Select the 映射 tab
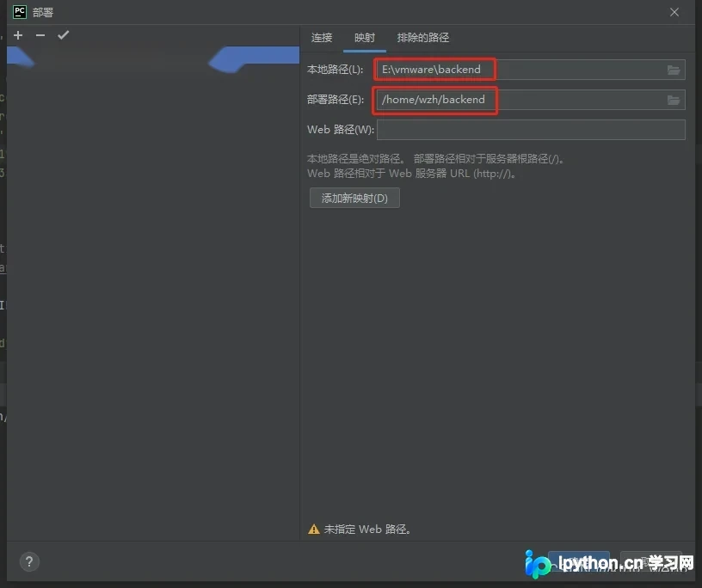Image resolution: width=702 pixels, height=588 pixels. pyautogui.click(x=365, y=38)
